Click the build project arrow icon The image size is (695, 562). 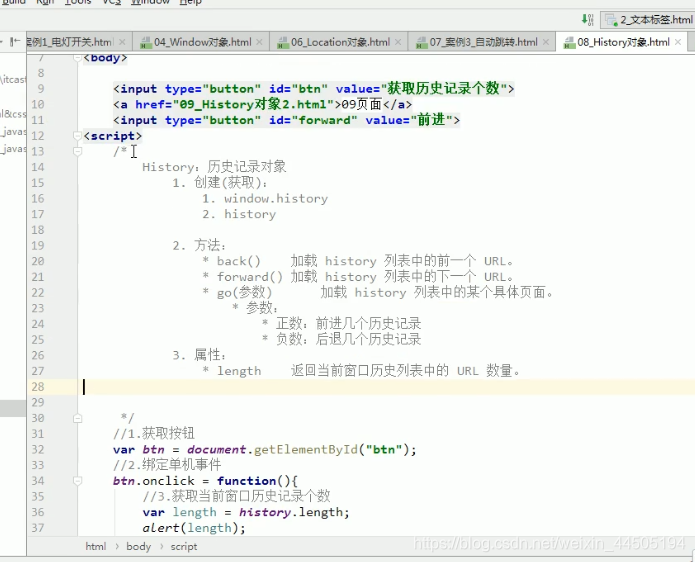[x=587, y=20]
